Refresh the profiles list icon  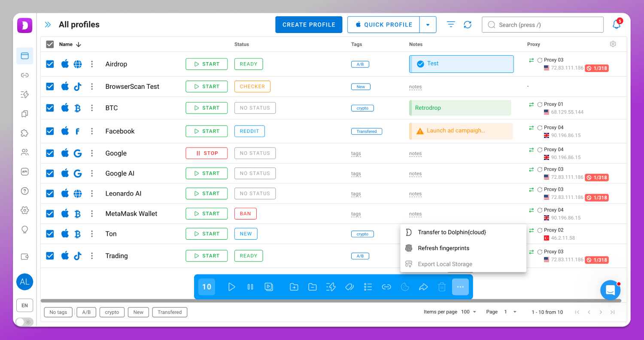[468, 24]
